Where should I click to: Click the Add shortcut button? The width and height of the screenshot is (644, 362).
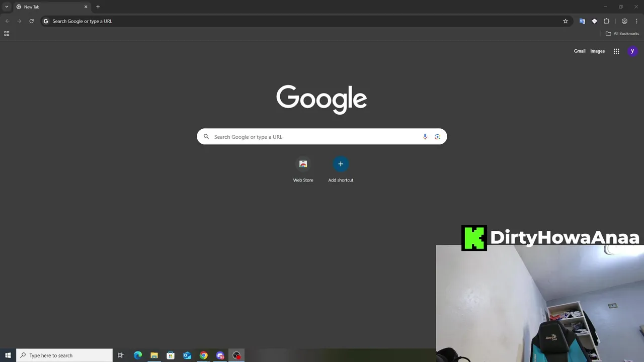(341, 169)
